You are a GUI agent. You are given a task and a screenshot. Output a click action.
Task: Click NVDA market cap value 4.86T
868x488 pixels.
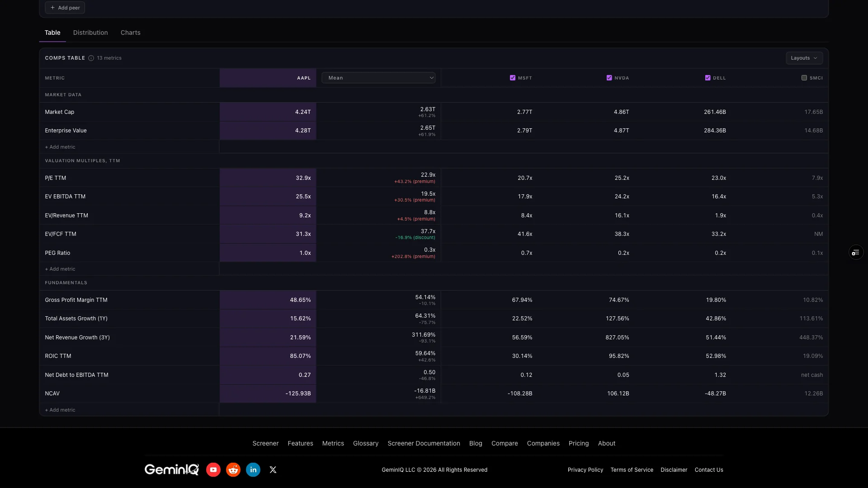click(622, 112)
